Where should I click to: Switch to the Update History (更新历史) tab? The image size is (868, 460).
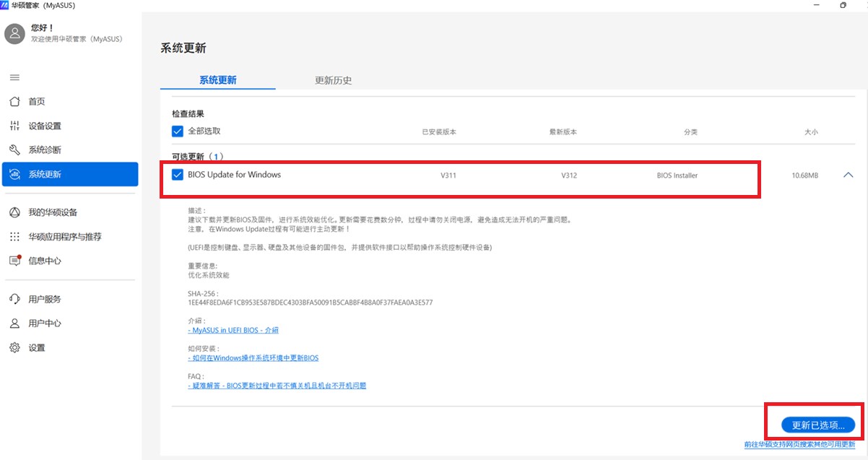point(333,80)
